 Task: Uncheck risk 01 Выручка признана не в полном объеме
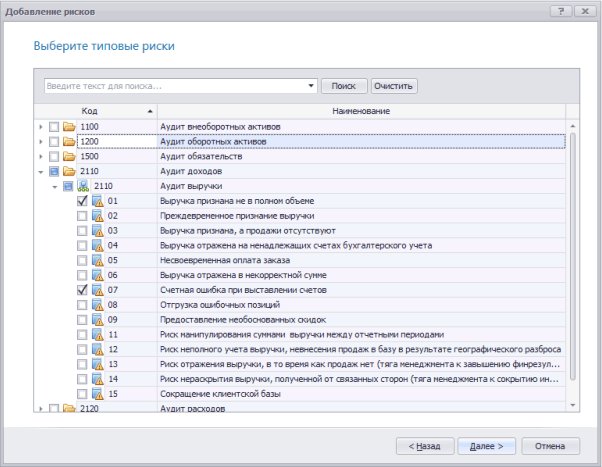pyautogui.click(x=82, y=201)
